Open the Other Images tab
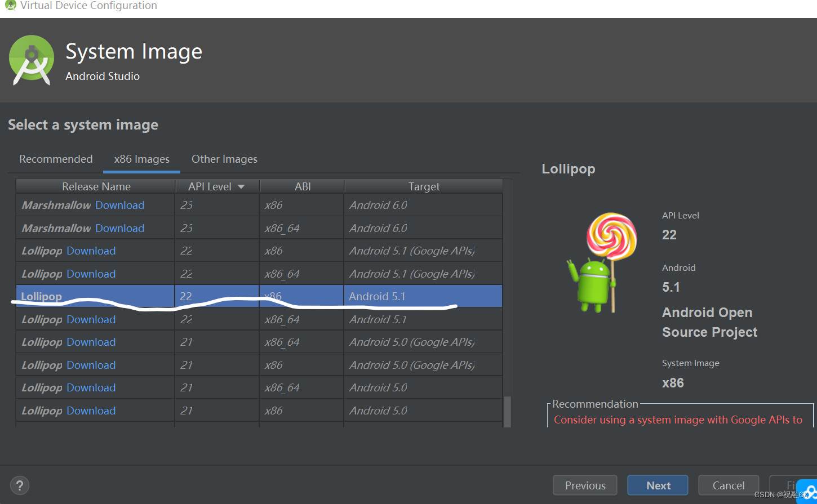 coord(224,159)
